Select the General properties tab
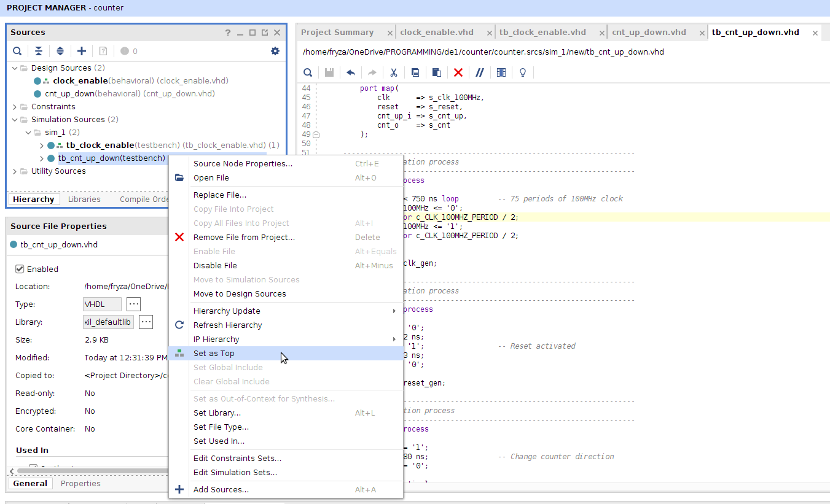 point(30,483)
